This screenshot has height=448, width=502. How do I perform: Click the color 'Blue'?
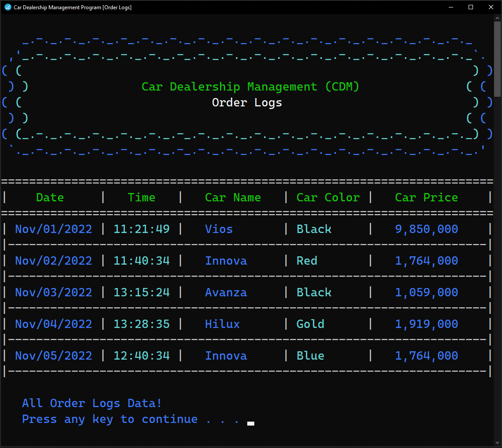point(310,356)
